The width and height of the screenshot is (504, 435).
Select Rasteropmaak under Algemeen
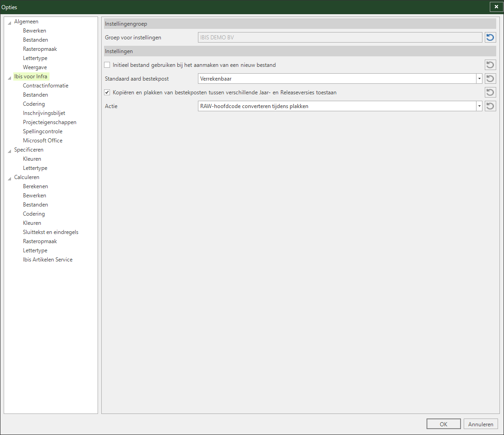(x=40, y=49)
